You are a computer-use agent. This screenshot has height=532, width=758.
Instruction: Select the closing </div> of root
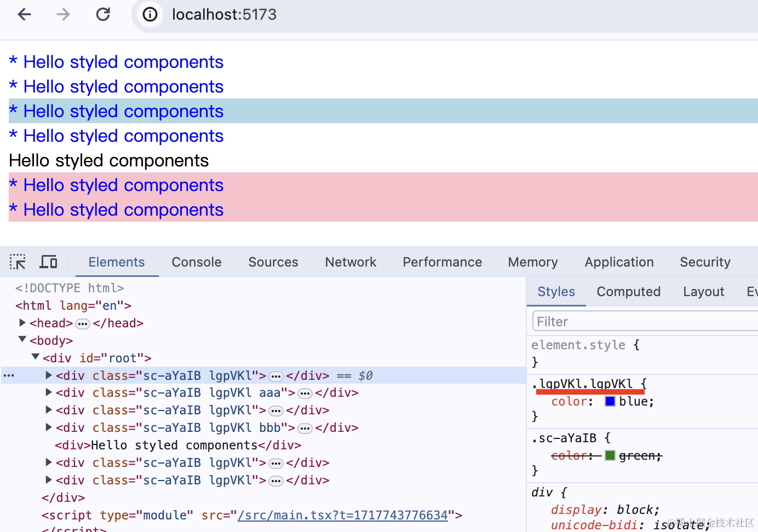[64, 498]
